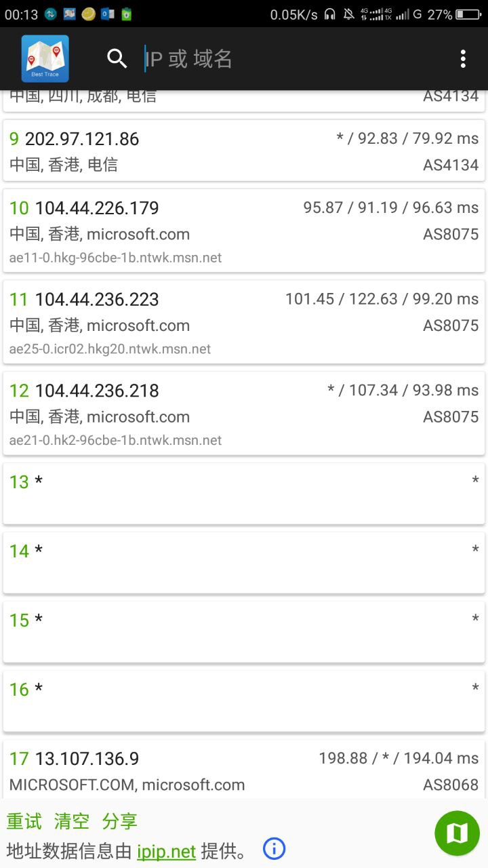Screen dimensions: 488x868
Task: Tap 清空 to clear results
Action: 72,821
